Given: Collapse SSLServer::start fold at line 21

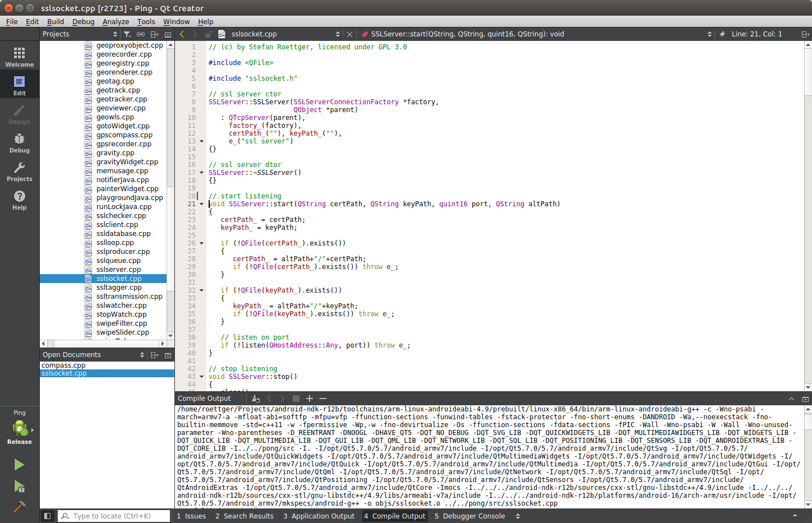Looking at the screenshot, I should (x=201, y=204).
